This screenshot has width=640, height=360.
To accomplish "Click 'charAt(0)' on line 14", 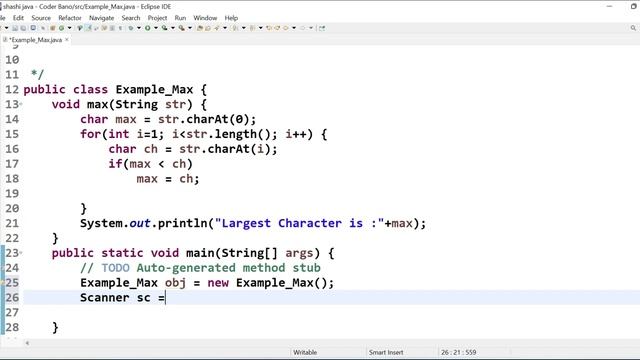I will pyautogui.click(x=217, y=119).
